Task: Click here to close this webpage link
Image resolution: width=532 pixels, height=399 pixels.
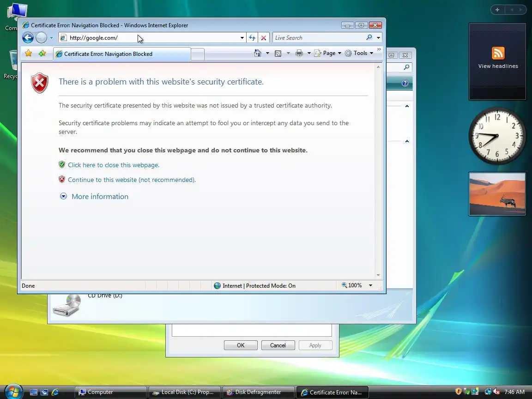Action: click(x=113, y=165)
